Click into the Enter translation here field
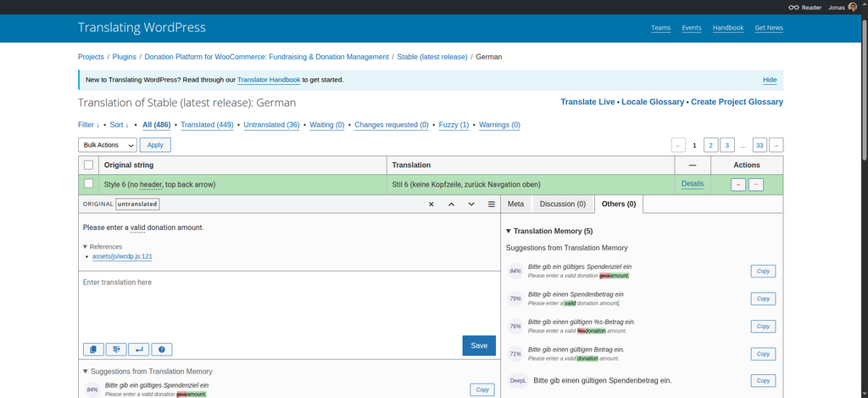Viewport: 868px width, 398px height. (288, 305)
